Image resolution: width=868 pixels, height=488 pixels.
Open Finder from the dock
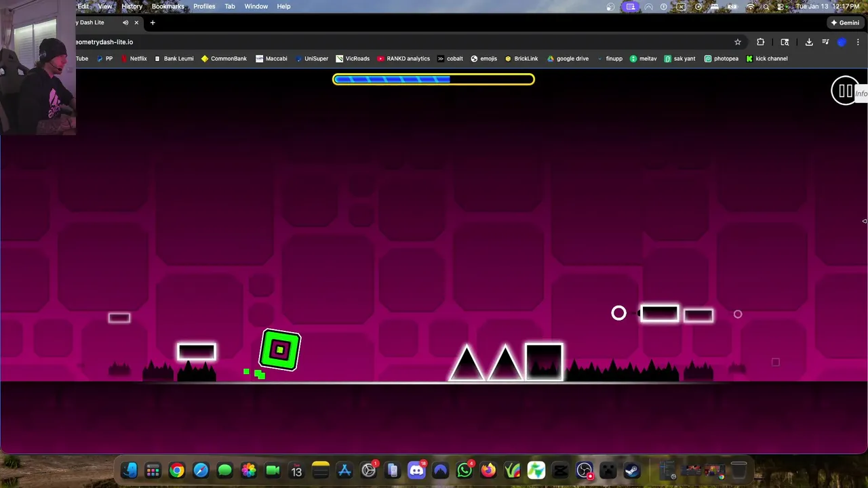(x=130, y=470)
